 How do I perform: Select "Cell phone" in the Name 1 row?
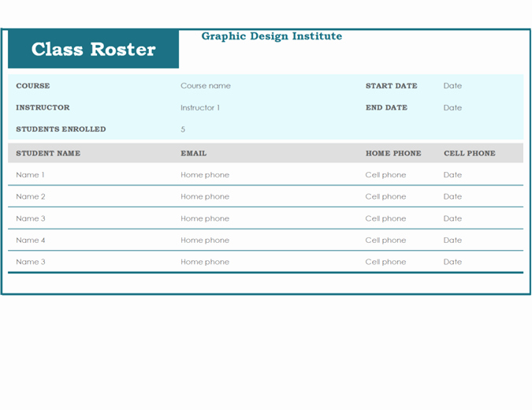click(x=385, y=175)
